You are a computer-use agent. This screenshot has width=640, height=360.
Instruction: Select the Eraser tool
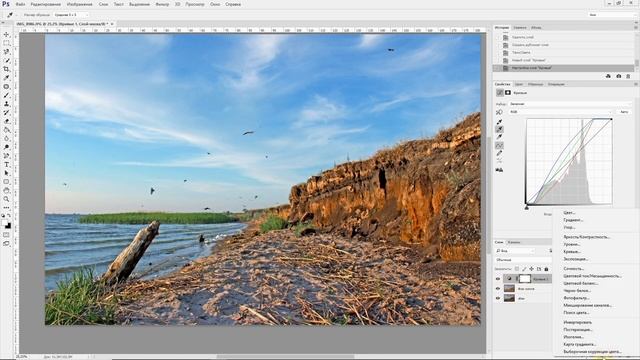[6, 121]
